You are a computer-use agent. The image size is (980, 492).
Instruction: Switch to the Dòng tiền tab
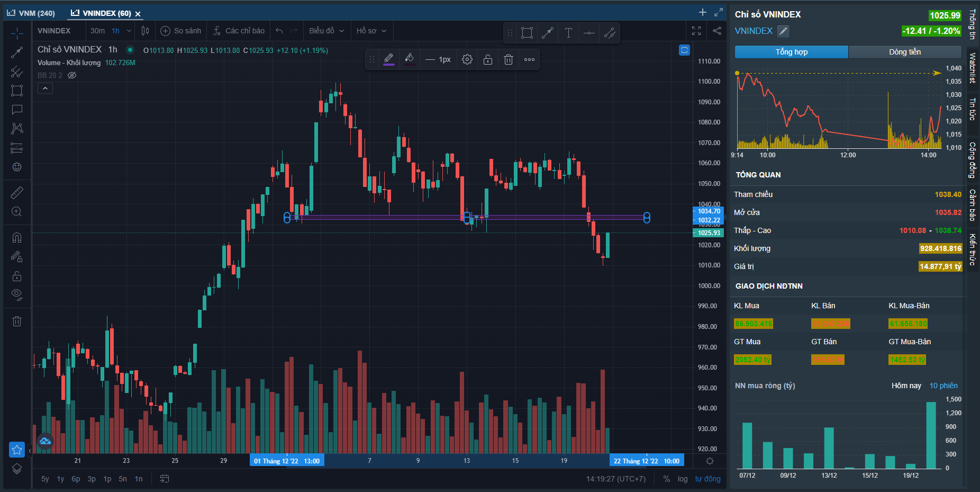point(904,52)
